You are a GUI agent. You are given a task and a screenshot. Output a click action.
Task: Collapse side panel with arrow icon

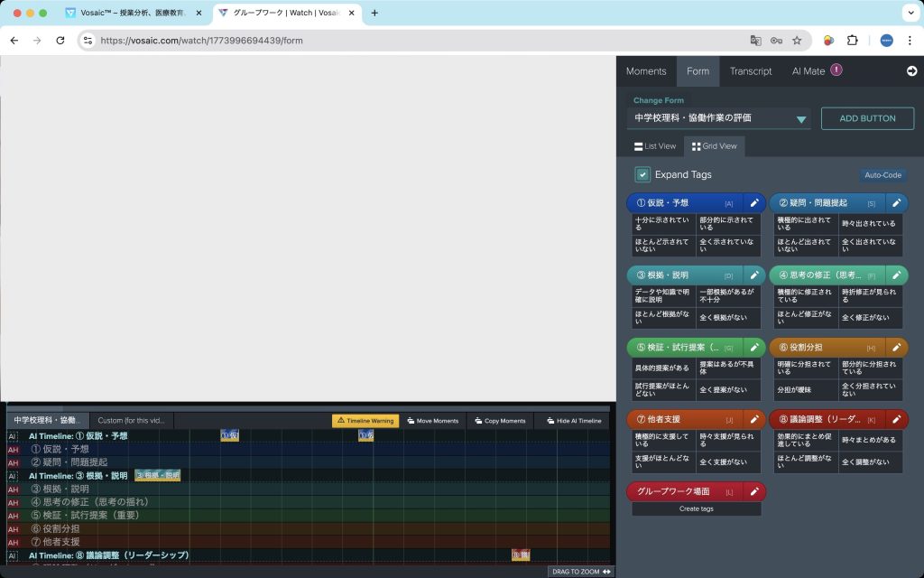coord(911,71)
